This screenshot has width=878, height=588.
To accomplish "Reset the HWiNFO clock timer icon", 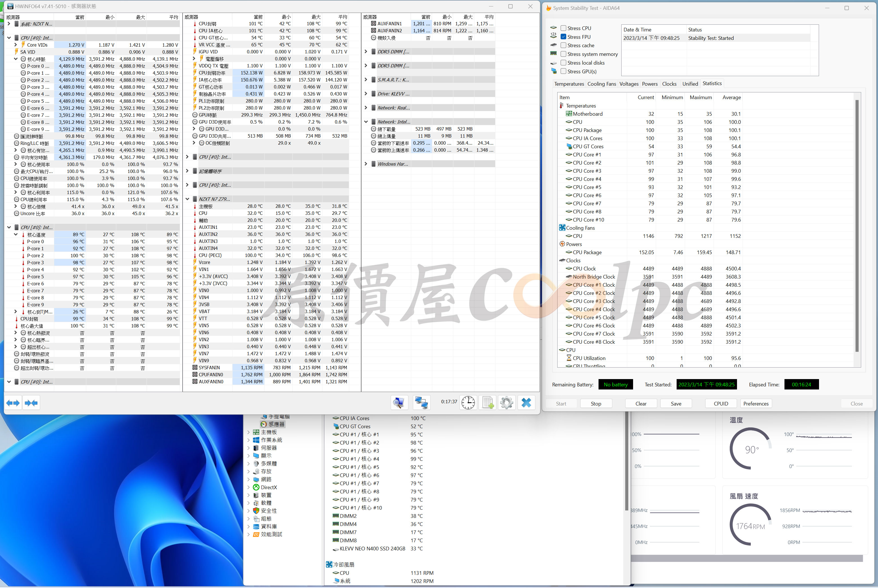I will click(x=468, y=403).
